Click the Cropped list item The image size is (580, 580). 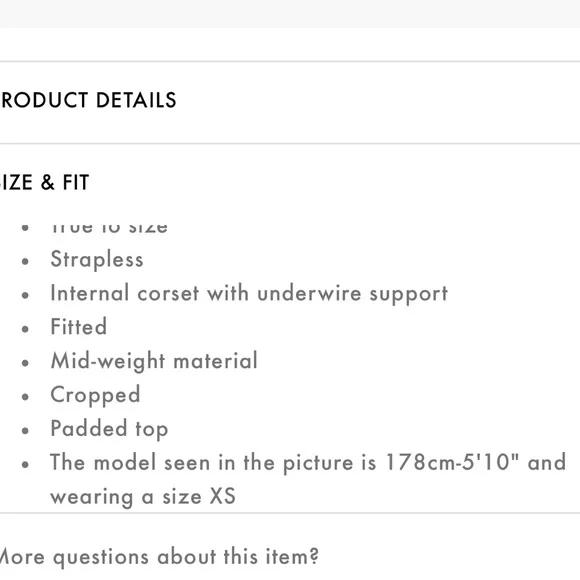click(x=95, y=395)
